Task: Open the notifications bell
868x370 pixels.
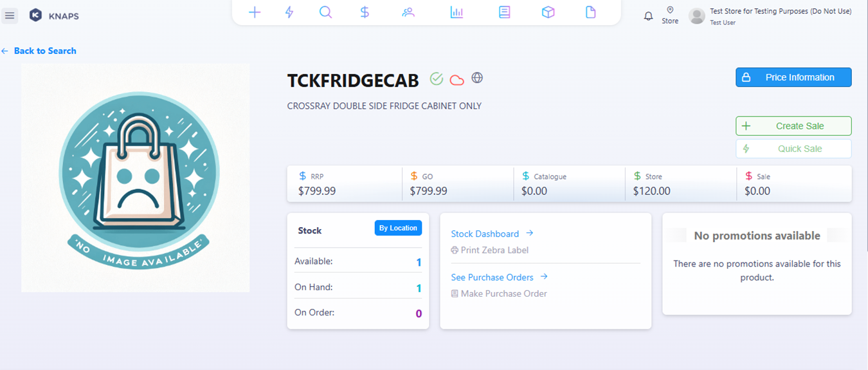Action: tap(648, 16)
